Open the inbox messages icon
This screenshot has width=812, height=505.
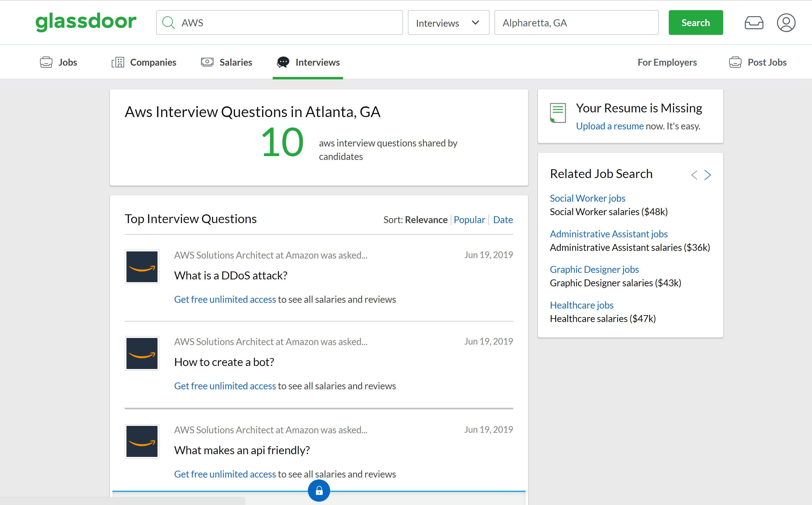point(754,22)
